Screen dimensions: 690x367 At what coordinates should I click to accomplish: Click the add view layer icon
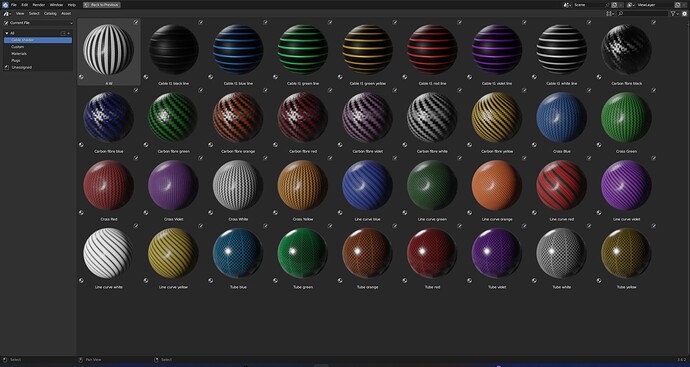click(678, 5)
